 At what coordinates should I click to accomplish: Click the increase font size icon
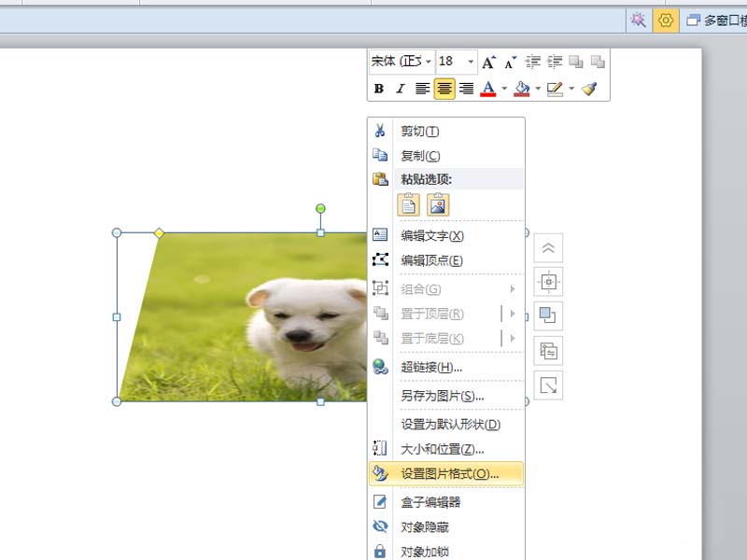click(x=486, y=62)
